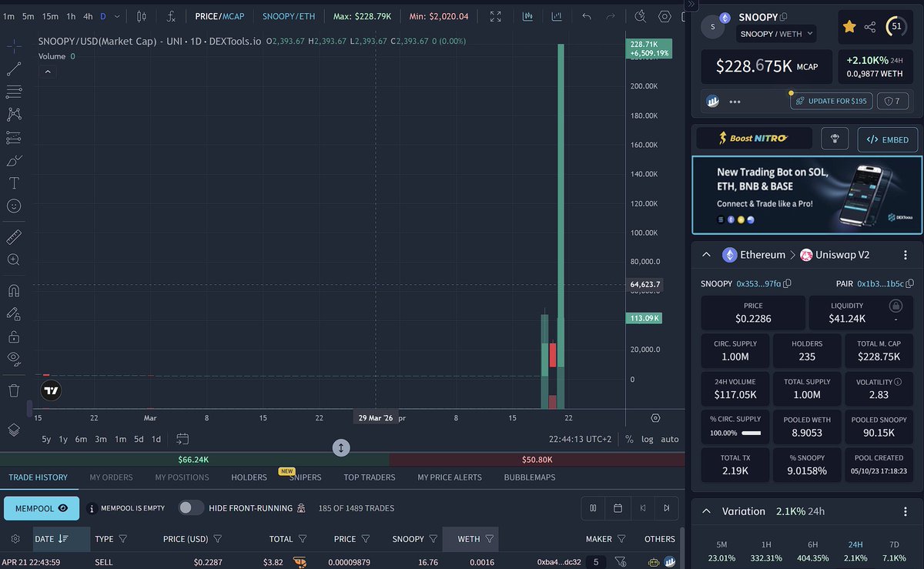The image size is (924, 569).
Task: Select the Text annotation tool
Action: point(14,183)
